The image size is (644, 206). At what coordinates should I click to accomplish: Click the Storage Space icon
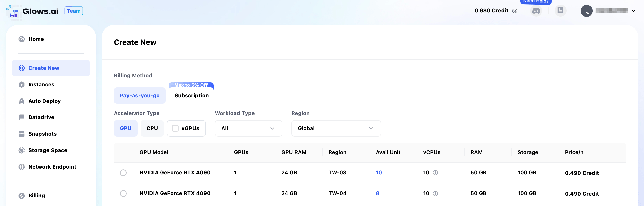click(22, 151)
